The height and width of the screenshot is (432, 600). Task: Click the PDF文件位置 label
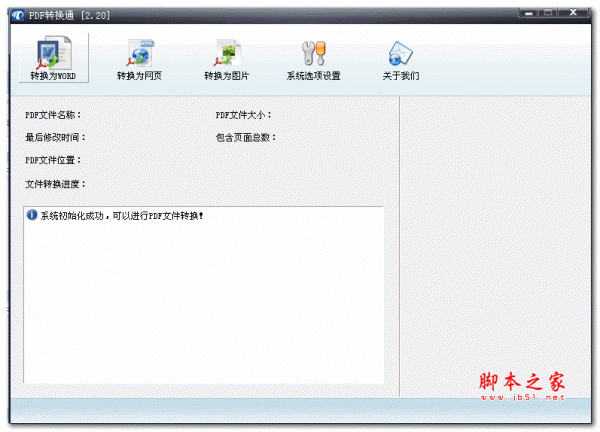[x=53, y=160]
